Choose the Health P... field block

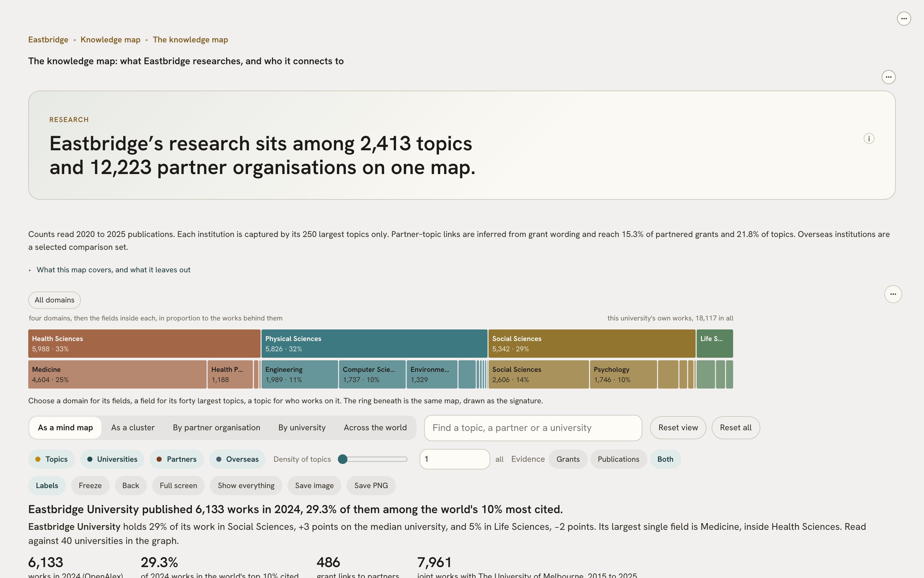(x=230, y=375)
